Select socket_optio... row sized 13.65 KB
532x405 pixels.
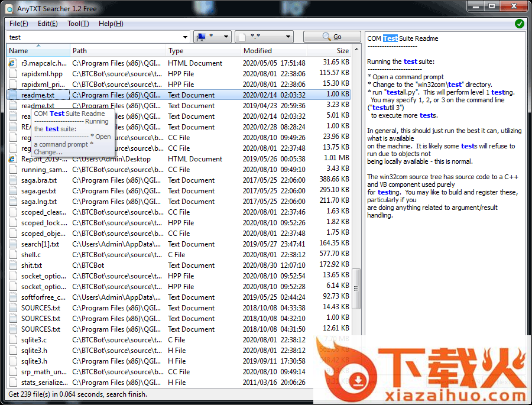pos(179,276)
